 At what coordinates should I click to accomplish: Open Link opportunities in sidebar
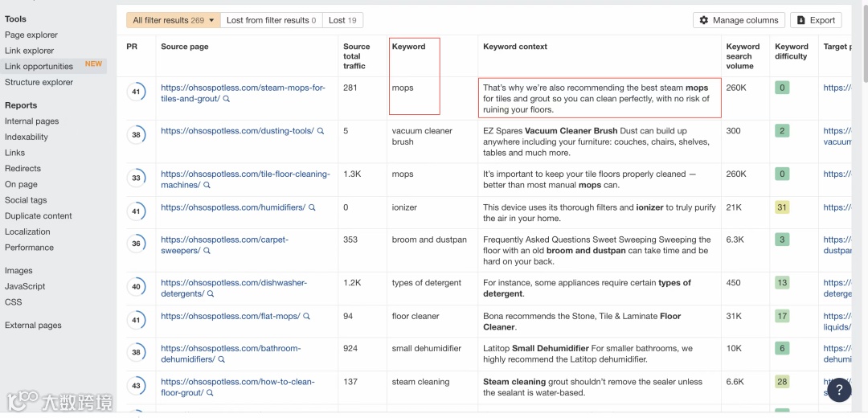[x=39, y=67]
